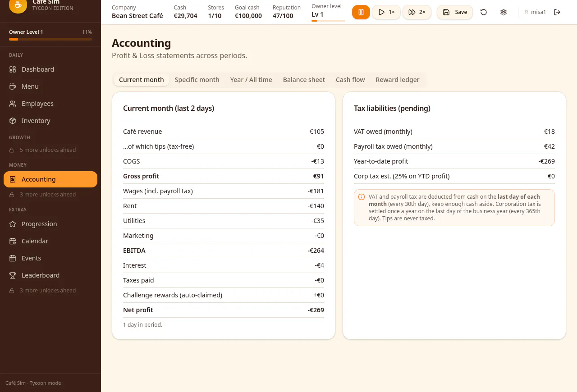Open Progression with star icon
The width and height of the screenshot is (577, 392).
click(x=50, y=224)
